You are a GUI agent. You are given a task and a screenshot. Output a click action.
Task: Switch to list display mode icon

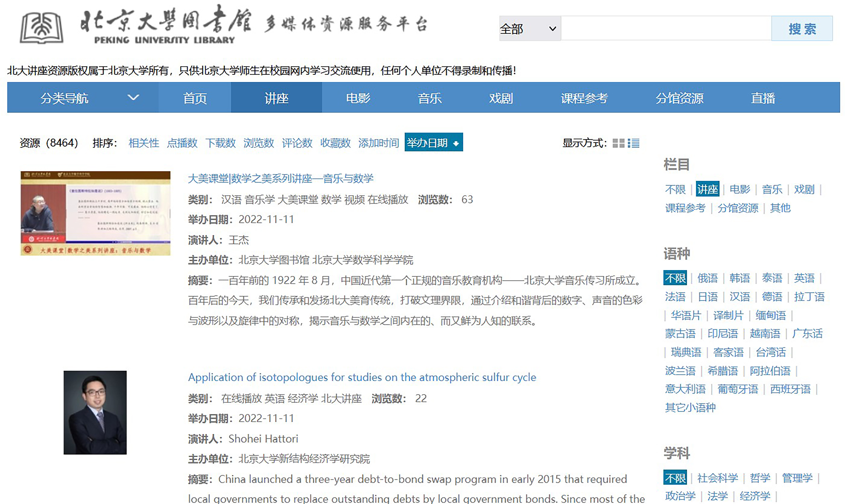tap(633, 143)
